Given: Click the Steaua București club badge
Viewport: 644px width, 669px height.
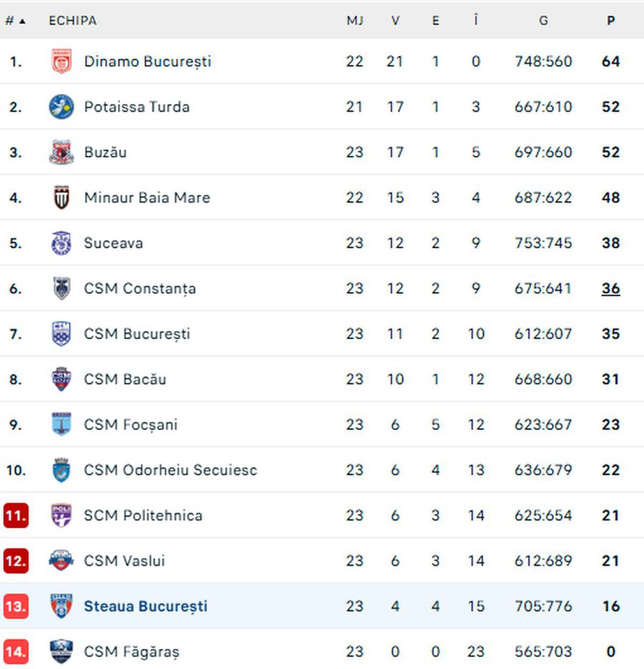Looking at the screenshot, I should 62,606.
